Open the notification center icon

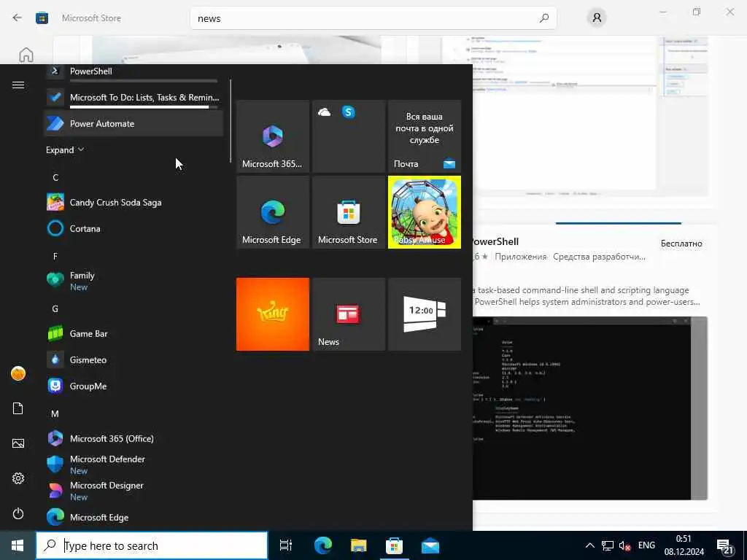click(x=726, y=546)
